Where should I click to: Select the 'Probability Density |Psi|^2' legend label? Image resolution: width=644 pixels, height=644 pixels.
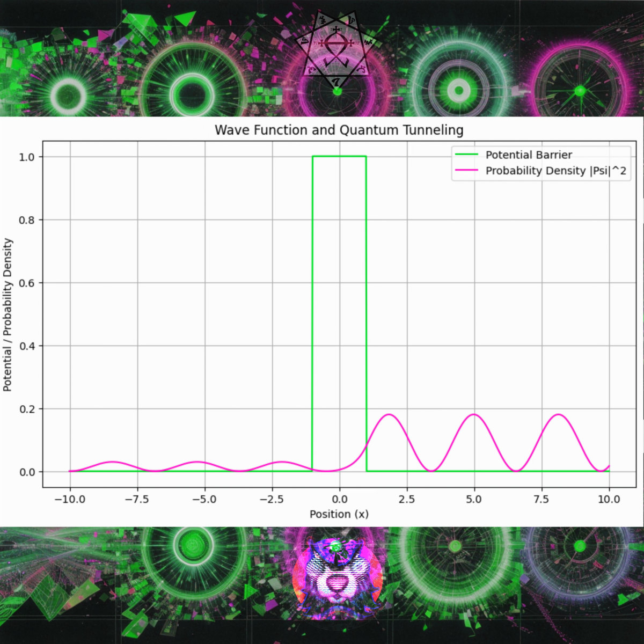(555, 171)
